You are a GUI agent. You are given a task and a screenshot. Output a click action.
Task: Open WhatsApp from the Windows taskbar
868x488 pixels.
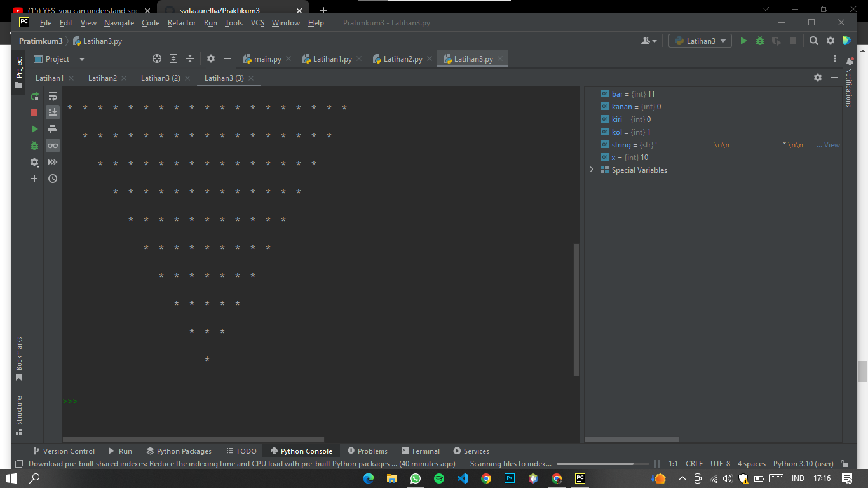[x=416, y=478]
